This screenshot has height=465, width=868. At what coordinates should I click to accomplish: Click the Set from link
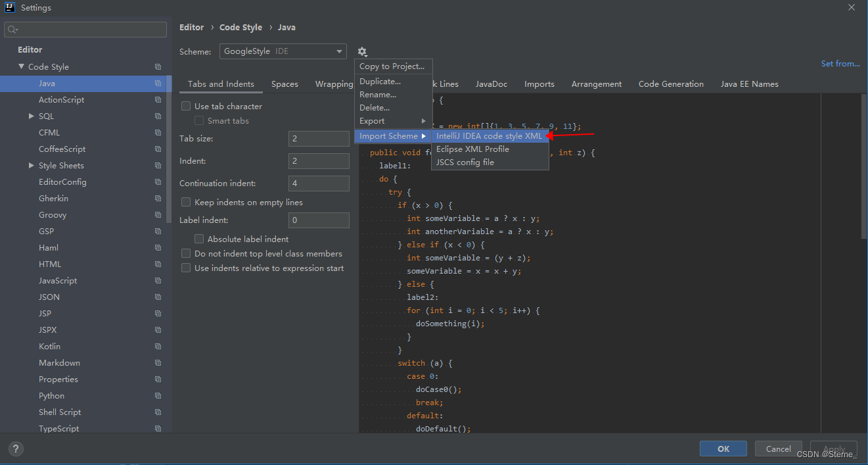pos(840,64)
